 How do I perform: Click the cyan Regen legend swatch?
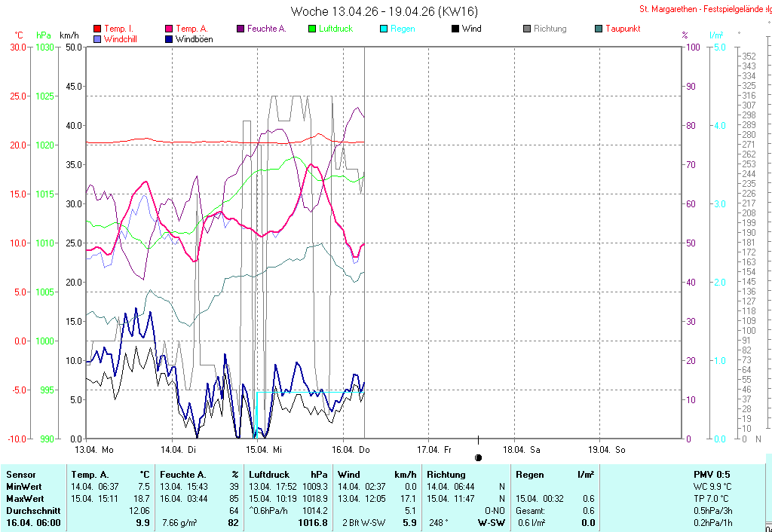(384, 29)
